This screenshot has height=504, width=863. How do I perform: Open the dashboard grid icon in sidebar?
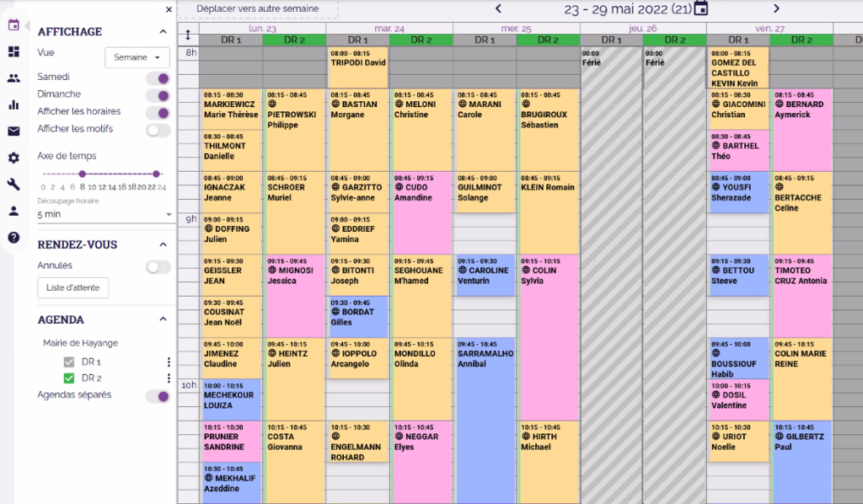[x=13, y=51]
